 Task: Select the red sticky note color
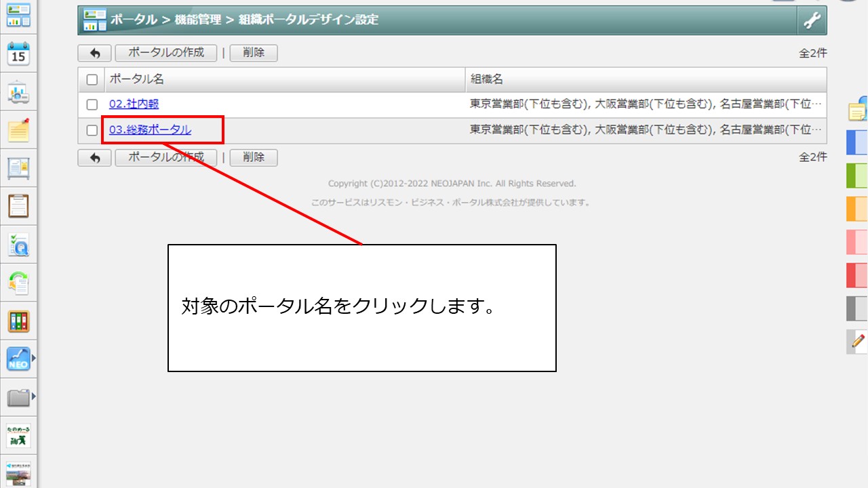857,275
